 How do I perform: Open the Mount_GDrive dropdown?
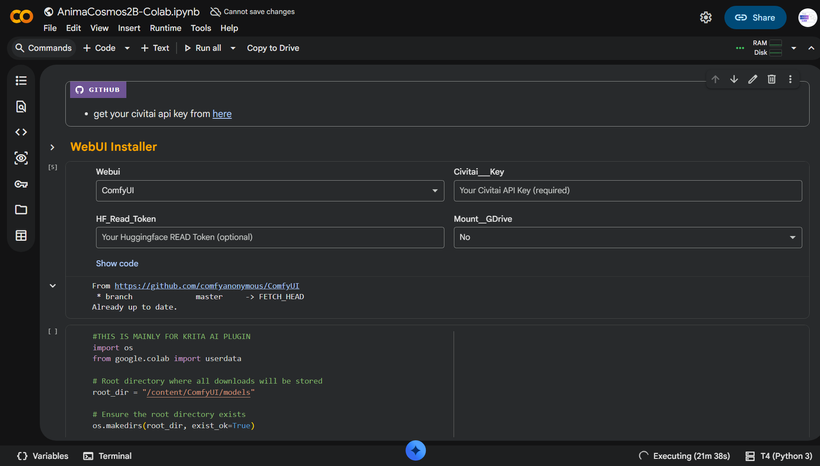pos(628,237)
